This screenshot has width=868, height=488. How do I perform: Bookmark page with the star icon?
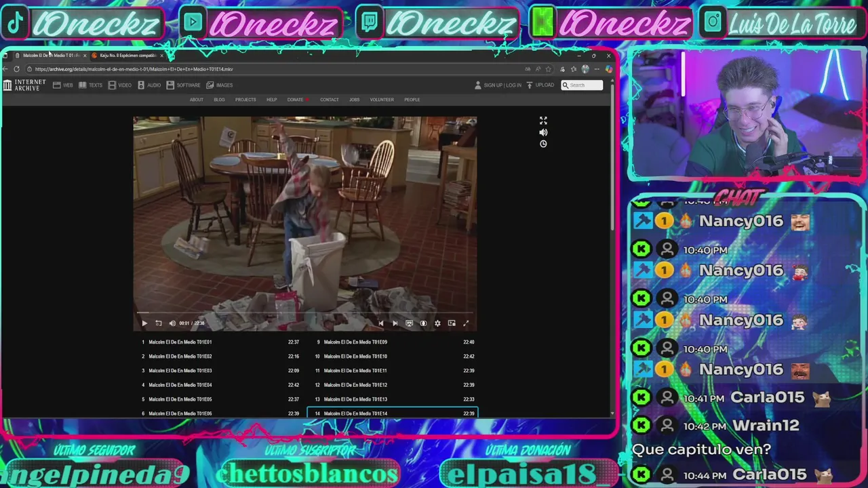click(x=548, y=69)
